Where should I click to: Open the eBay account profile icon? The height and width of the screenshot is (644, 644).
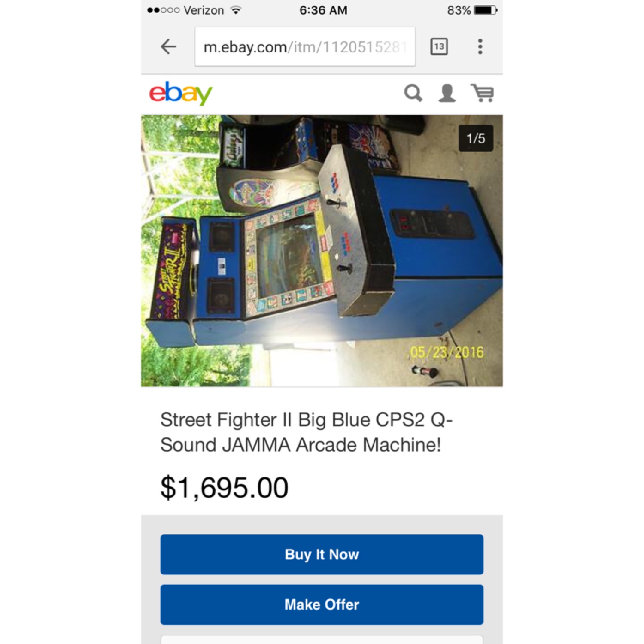pyautogui.click(x=447, y=93)
